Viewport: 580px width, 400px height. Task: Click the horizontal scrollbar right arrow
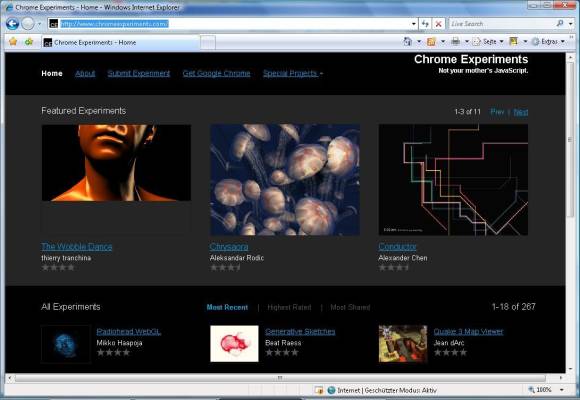pyautogui.click(x=561, y=378)
